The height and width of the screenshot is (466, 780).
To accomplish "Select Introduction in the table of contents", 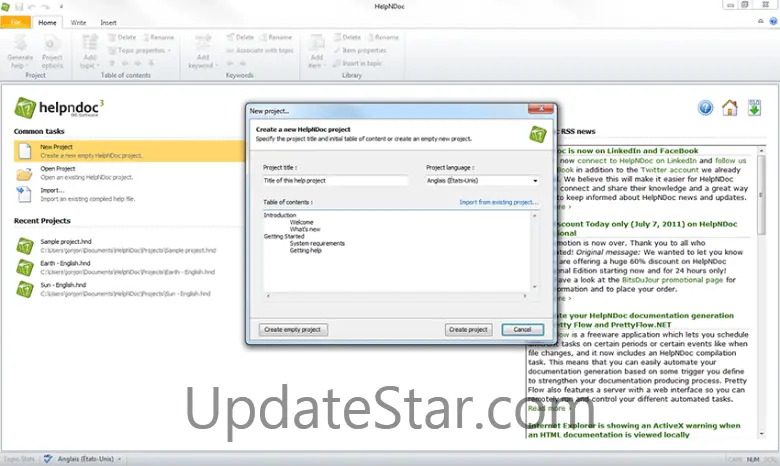I will (x=280, y=215).
